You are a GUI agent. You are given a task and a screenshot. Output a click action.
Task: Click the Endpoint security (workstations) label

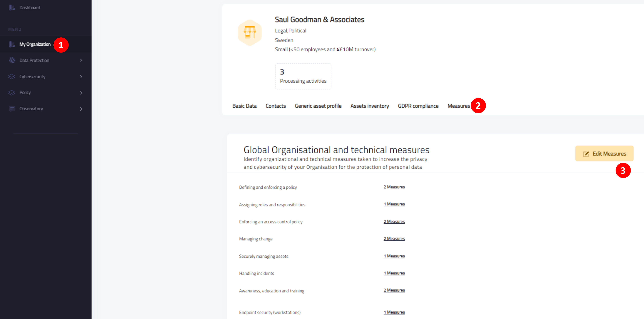click(x=270, y=313)
